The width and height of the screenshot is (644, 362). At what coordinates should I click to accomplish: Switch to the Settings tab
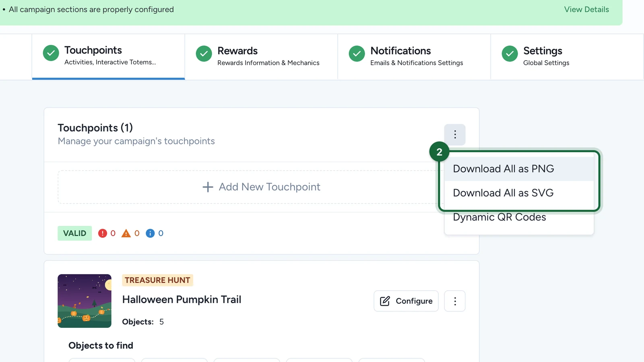[x=567, y=57]
